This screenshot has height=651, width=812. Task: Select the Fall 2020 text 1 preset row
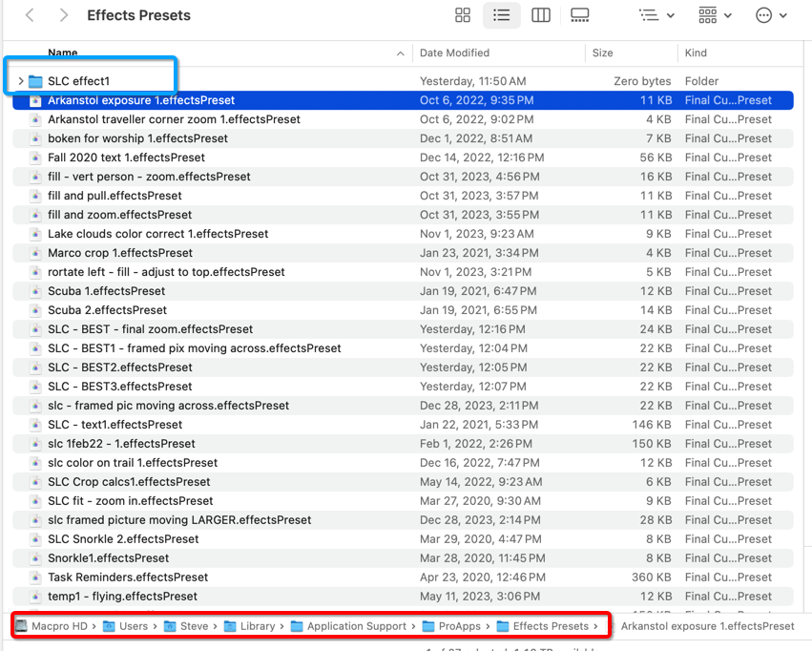pos(191,157)
